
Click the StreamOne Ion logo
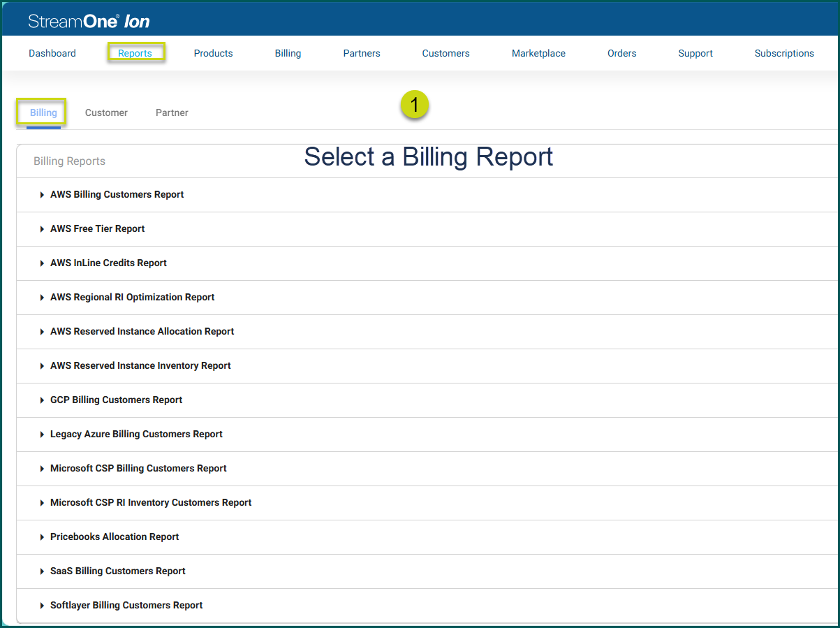click(89, 21)
